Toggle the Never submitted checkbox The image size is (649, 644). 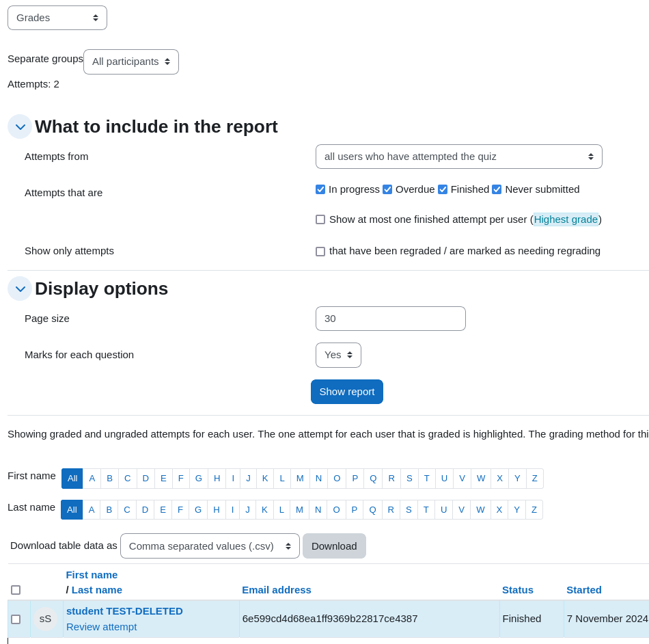pyautogui.click(x=497, y=189)
